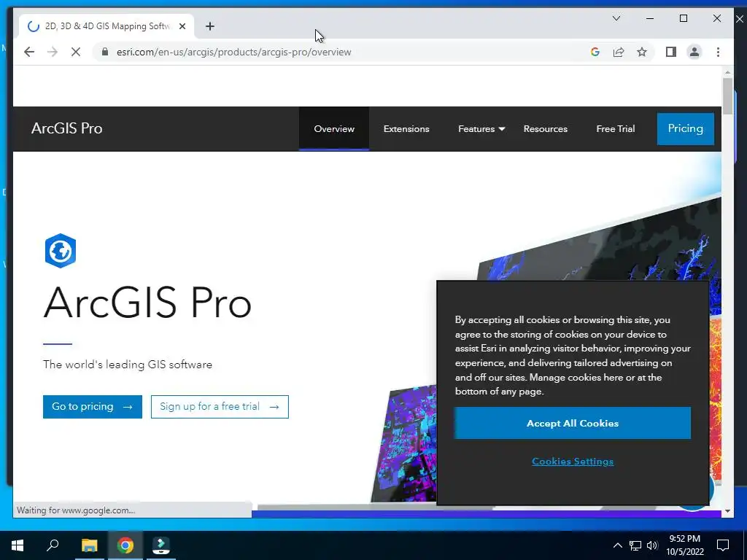
Task: Open the Resources nav tab
Action: [x=546, y=128]
